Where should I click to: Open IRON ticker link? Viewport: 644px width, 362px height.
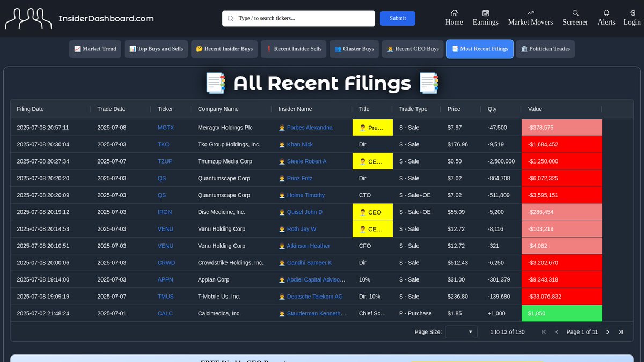(x=165, y=212)
